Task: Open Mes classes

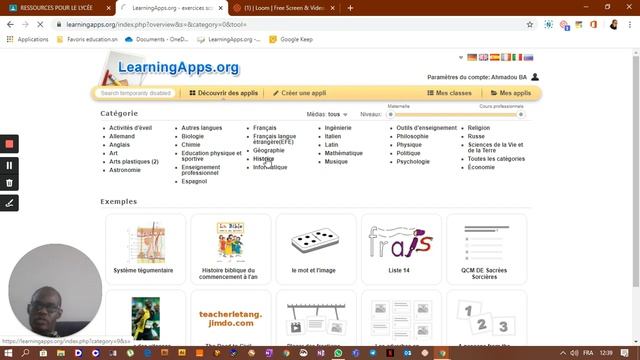Action: (449, 93)
